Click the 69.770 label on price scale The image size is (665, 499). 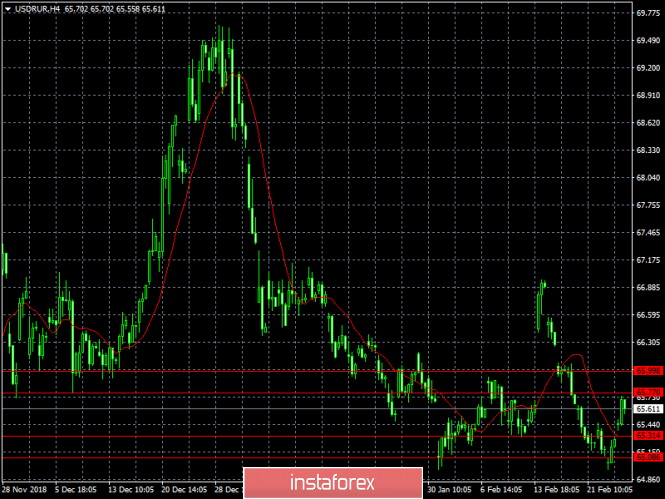(648, 13)
